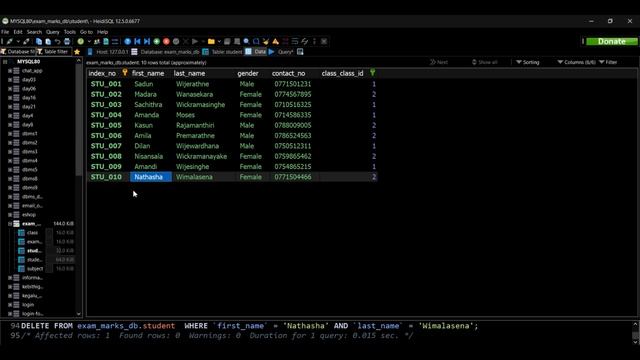Open the Help menu
Image resolution: width=640 pixels, height=360 pixels.
coord(102,32)
